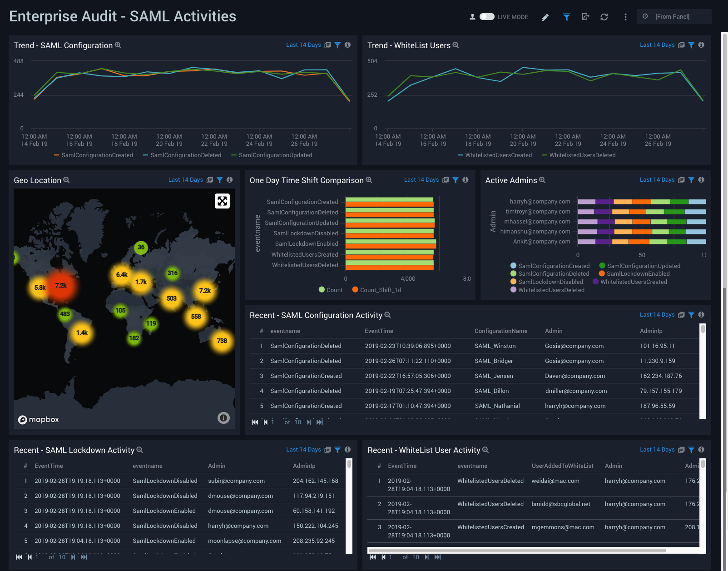Click the Count_Shift_1d orange legend swatch

(355, 290)
